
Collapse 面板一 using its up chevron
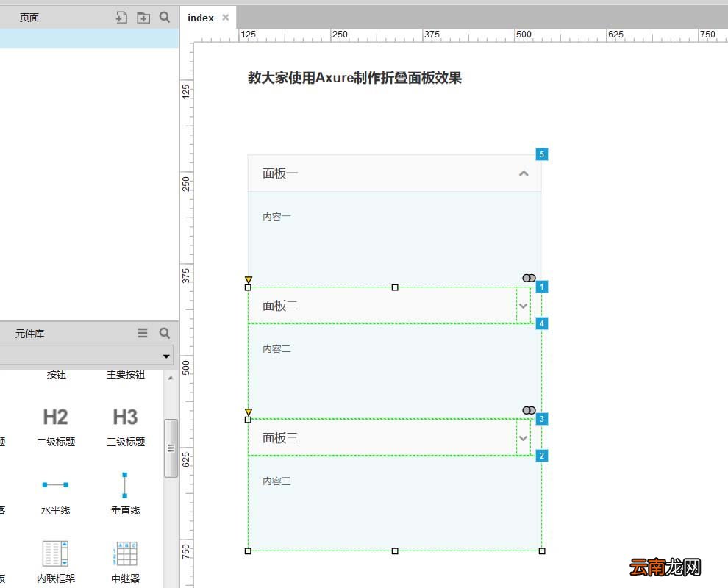(524, 173)
